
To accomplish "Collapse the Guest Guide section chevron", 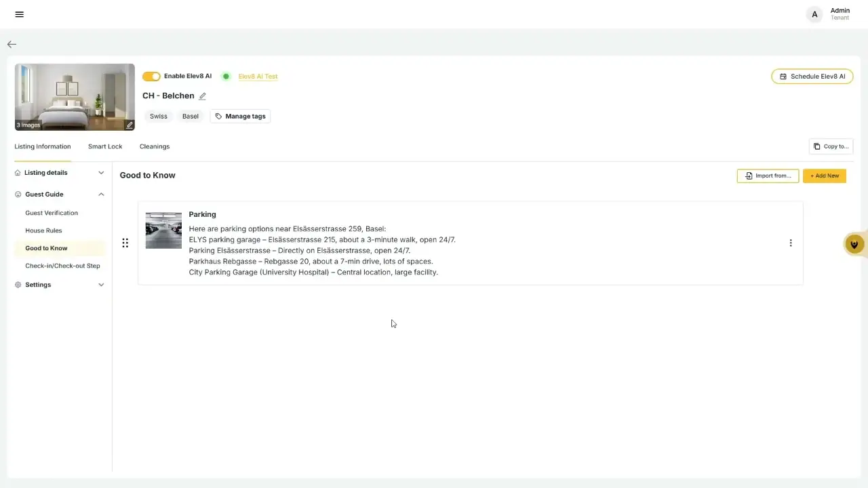I will click(101, 195).
